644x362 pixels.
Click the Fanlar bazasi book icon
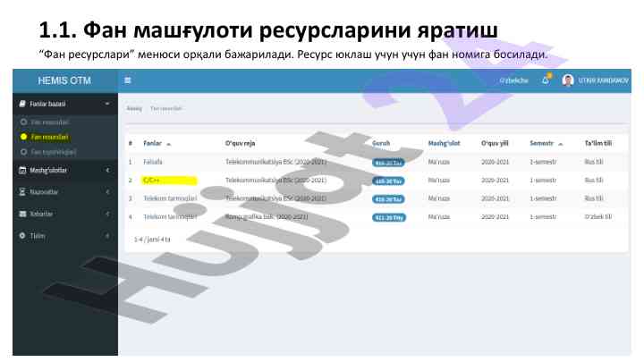[22, 104]
